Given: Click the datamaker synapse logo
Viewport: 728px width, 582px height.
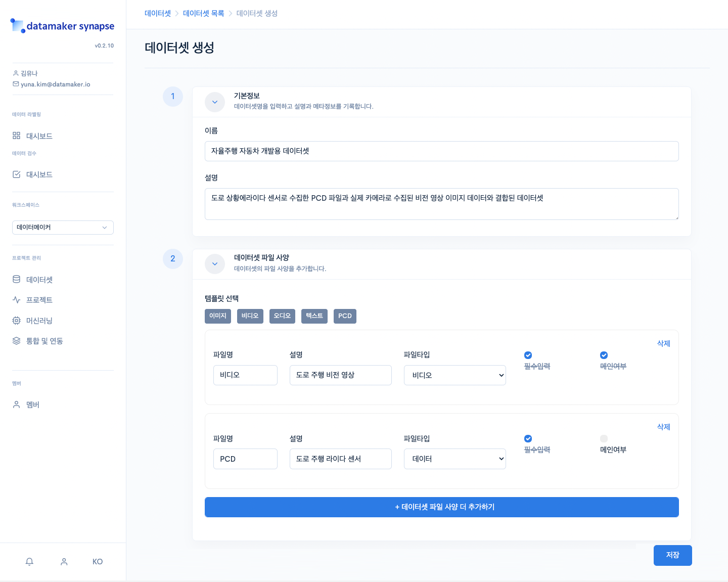Looking at the screenshot, I should (x=62, y=26).
